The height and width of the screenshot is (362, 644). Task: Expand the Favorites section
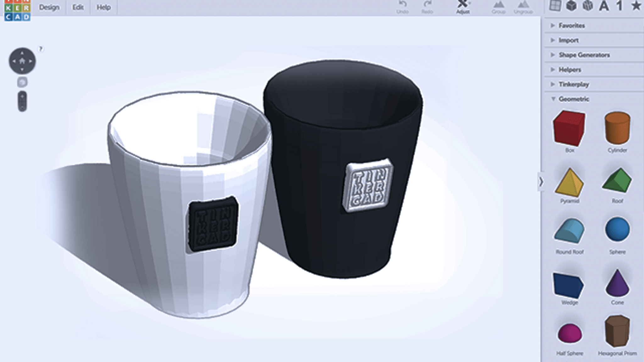click(x=571, y=26)
